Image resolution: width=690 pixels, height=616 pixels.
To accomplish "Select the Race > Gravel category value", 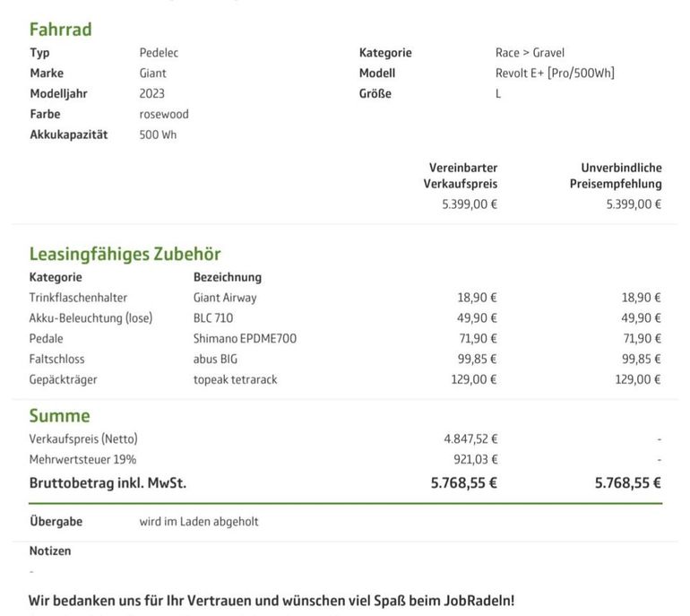I will click(530, 53).
